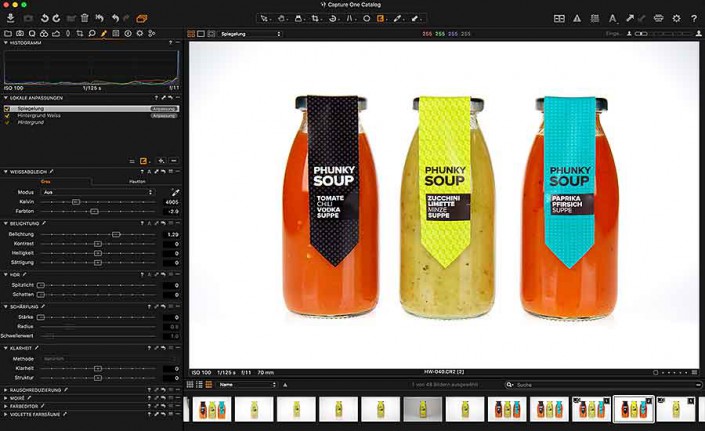Click the Belichtung exposure slider handle
This screenshot has height=431, width=705.
coord(116,235)
